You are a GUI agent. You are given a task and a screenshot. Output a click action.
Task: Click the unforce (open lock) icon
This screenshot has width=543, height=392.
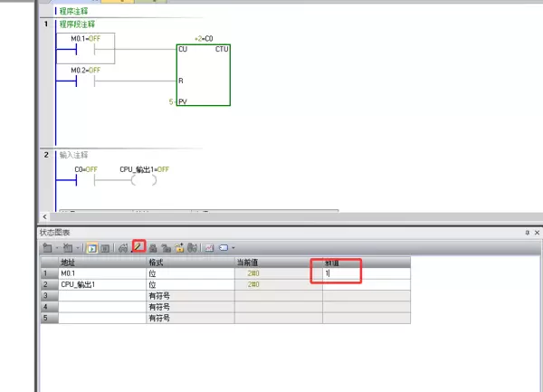point(167,247)
